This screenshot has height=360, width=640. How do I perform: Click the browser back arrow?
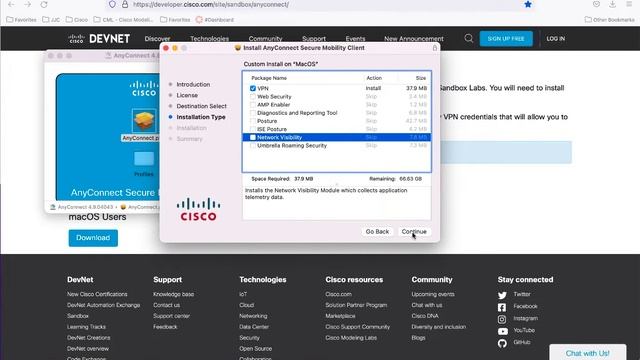[x=11, y=4]
